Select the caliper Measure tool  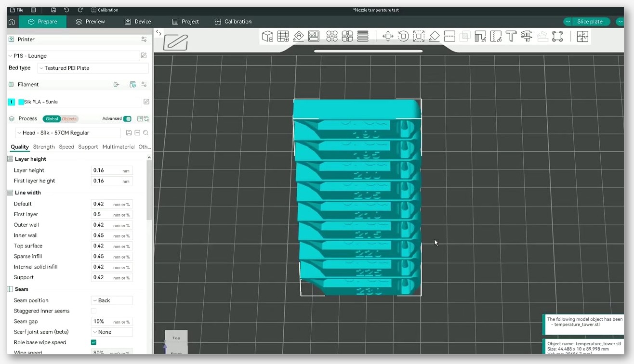point(527,36)
